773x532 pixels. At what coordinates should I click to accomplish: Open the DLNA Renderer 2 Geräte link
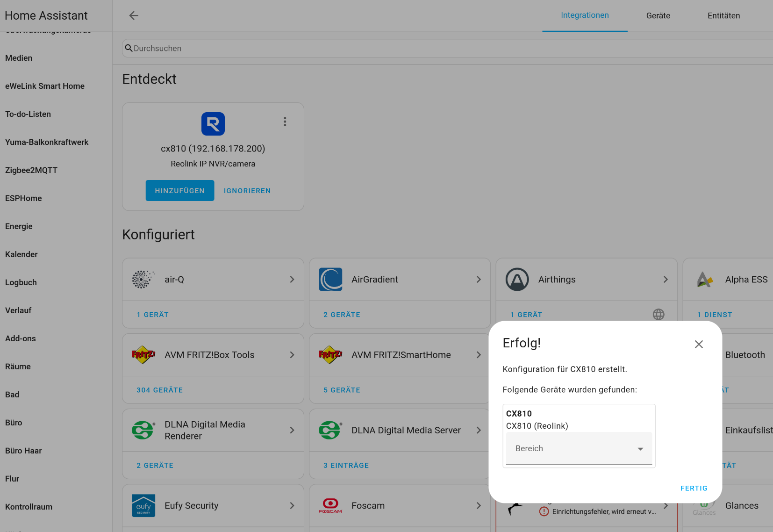click(155, 466)
